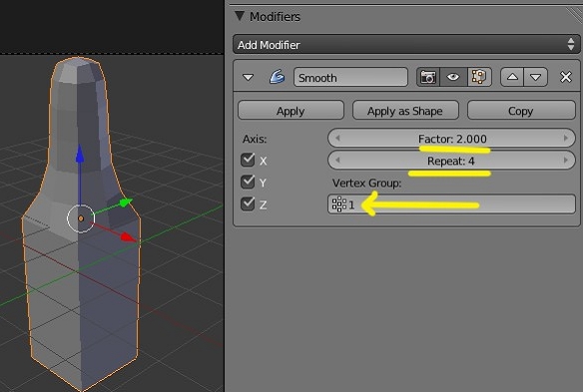Click the vertex group icon next to 1

click(338, 204)
